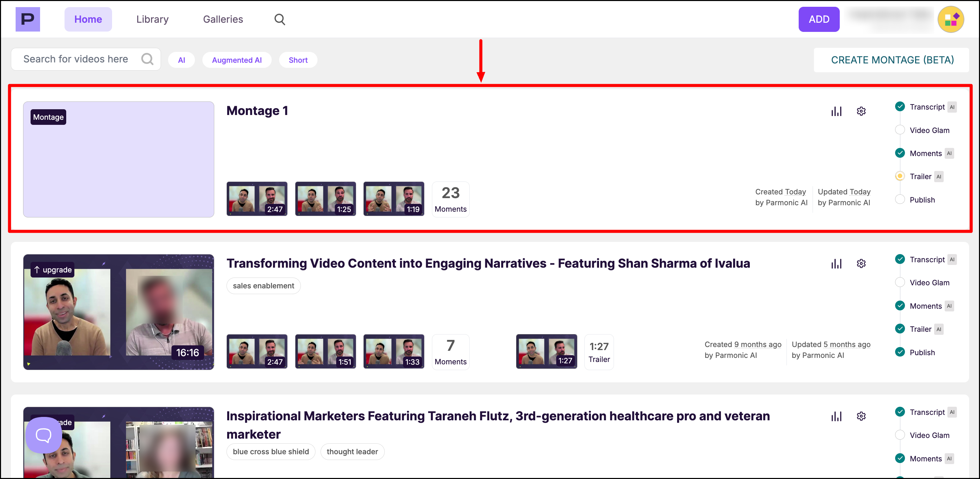Go to the Home tab

[x=88, y=19]
